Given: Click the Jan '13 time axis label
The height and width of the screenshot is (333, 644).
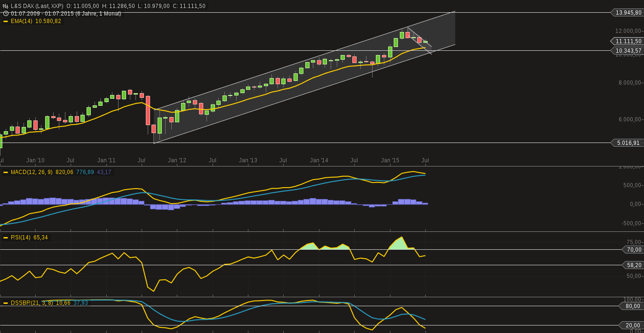Looking at the screenshot, I should (248, 160).
